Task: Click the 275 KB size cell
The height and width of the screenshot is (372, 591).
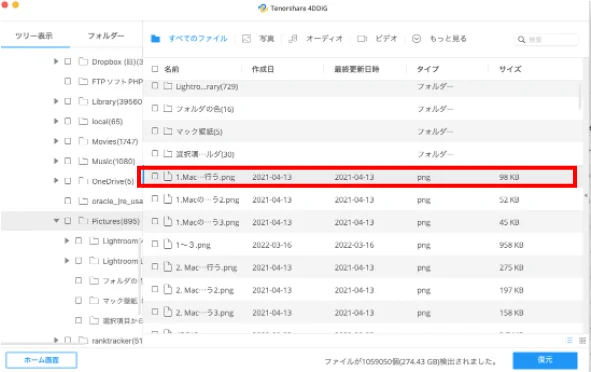Action: 511,268
